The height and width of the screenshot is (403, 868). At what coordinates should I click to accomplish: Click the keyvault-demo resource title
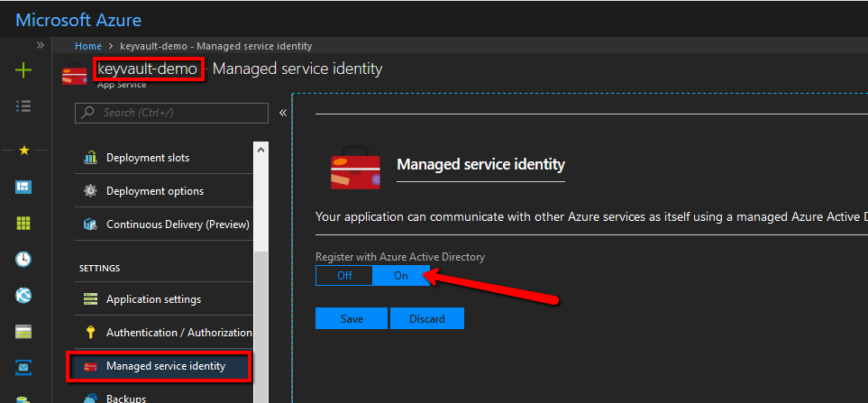coord(147,69)
